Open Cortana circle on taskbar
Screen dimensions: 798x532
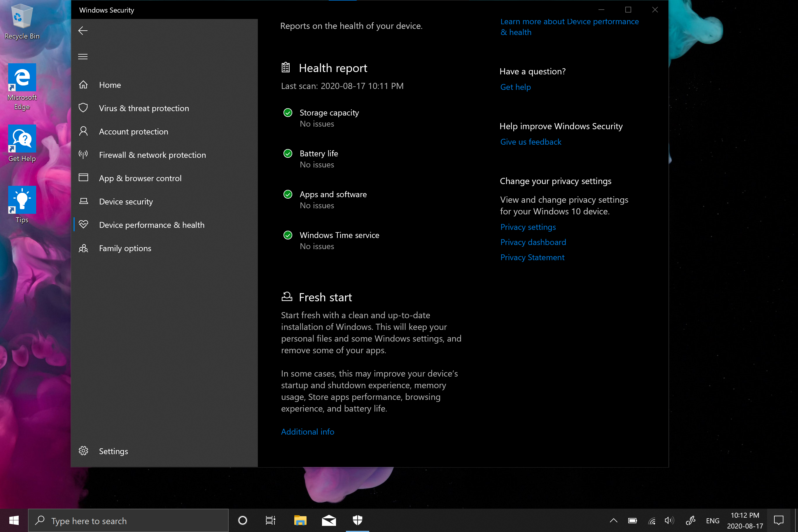click(x=243, y=520)
